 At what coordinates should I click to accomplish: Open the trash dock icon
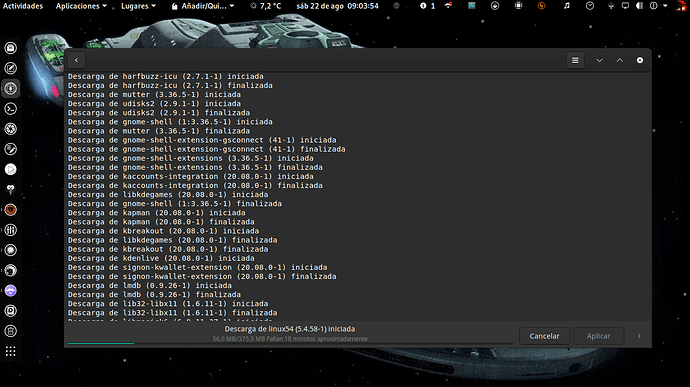click(x=11, y=331)
